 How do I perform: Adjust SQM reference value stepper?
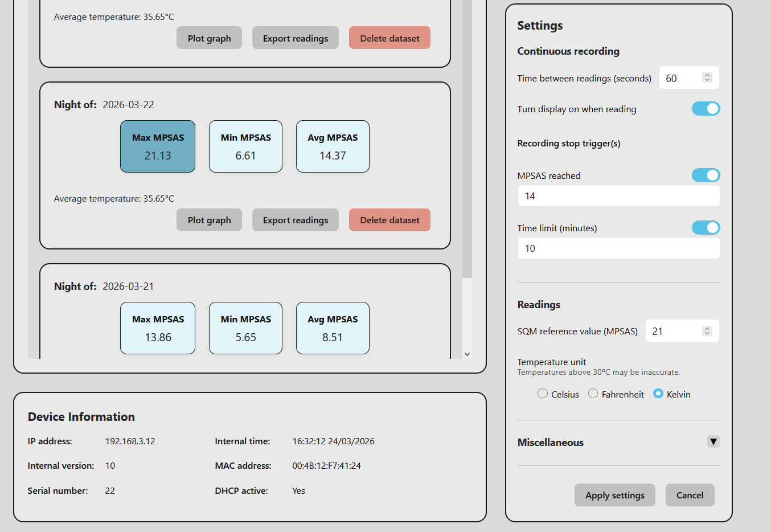(707, 331)
